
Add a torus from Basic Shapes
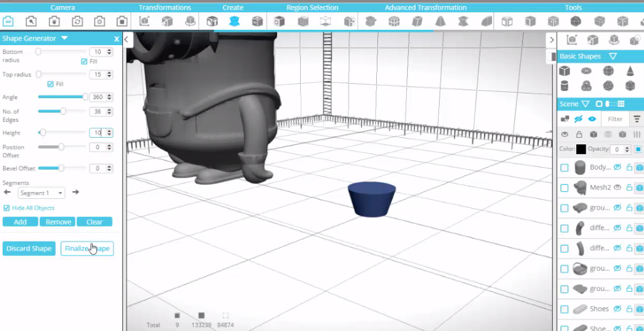click(586, 71)
